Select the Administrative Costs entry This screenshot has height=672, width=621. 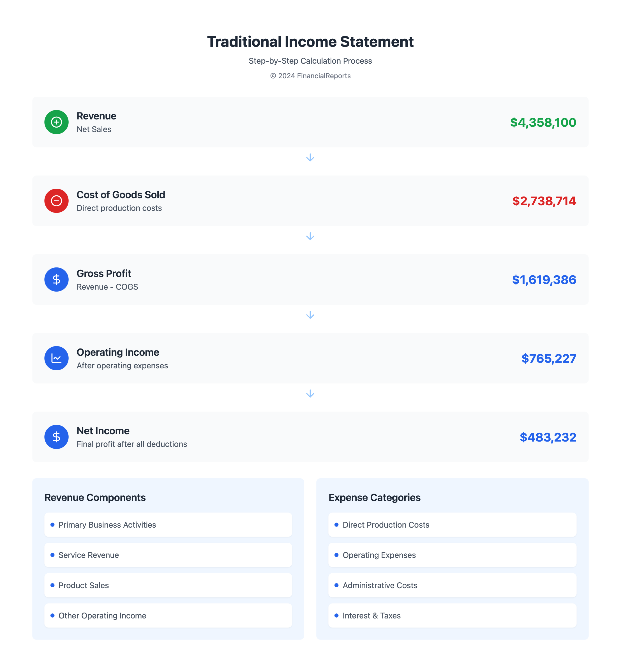click(380, 585)
